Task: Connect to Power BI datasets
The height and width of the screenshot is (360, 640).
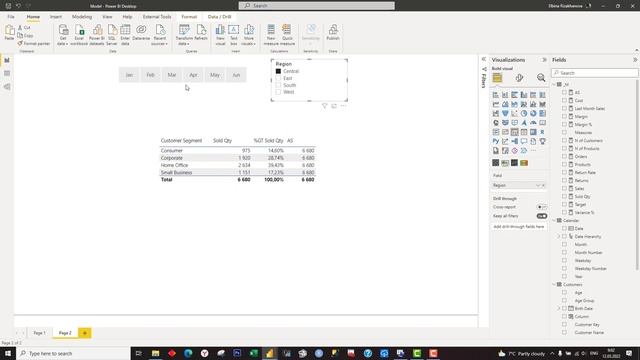Action: coord(97,35)
